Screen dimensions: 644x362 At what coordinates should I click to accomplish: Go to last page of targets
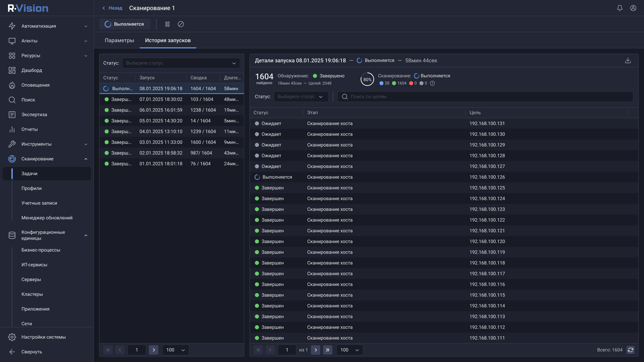328,350
